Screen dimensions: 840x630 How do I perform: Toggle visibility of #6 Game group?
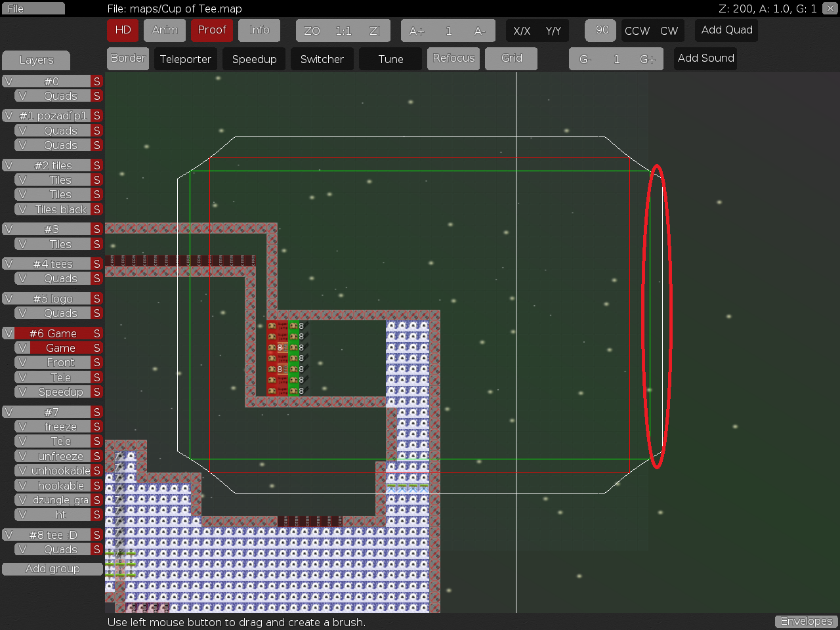(x=9, y=333)
